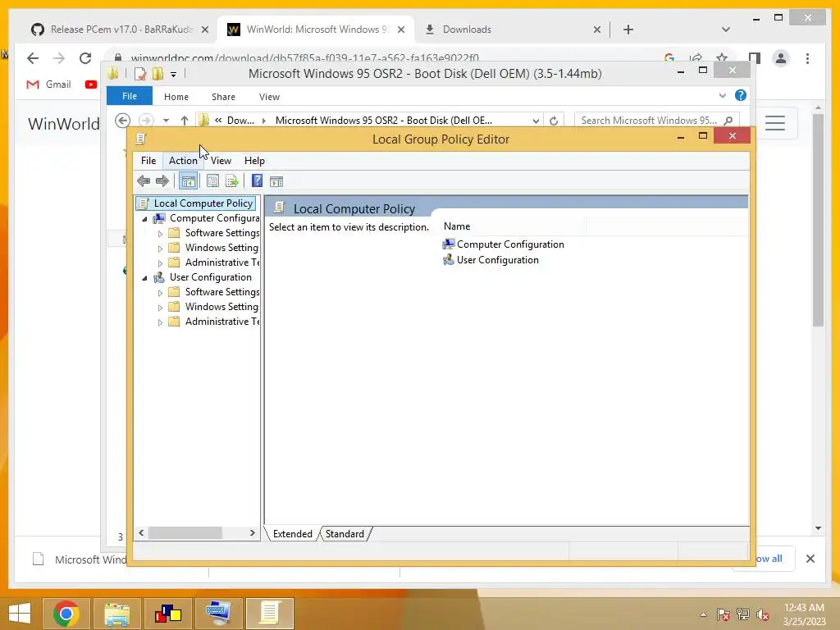The height and width of the screenshot is (630, 840).
Task: Collapse the User Configuration tree node
Action: (x=144, y=277)
